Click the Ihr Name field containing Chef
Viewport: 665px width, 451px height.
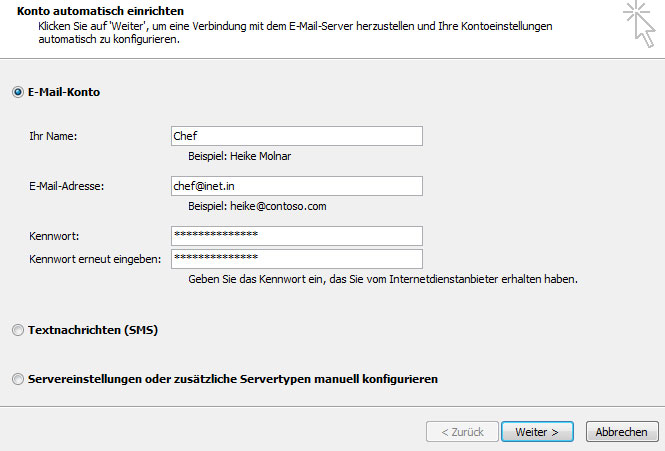click(x=296, y=136)
